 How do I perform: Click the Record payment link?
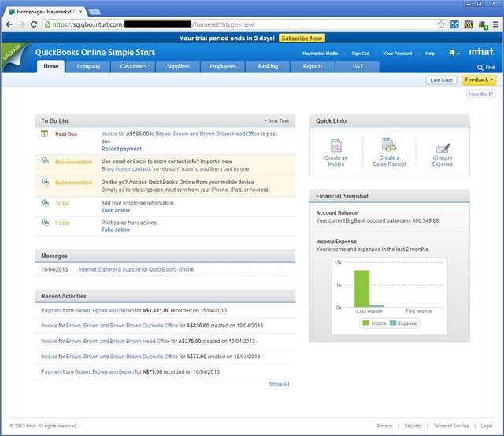tap(121, 149)
